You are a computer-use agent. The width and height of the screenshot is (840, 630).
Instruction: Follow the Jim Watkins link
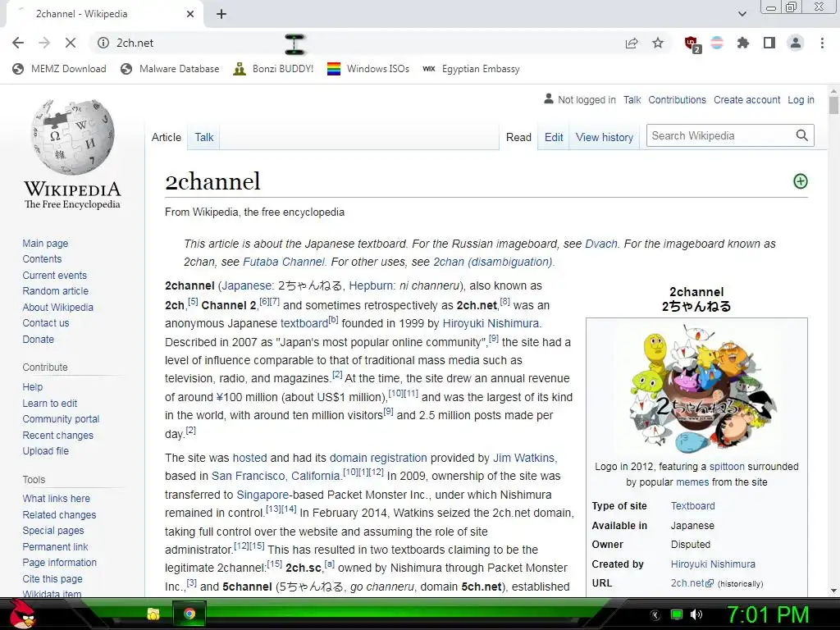524,458
